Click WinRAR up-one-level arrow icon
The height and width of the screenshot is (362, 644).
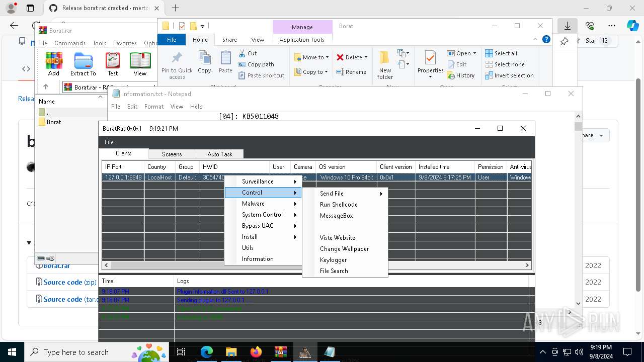[x=46, y=87]
